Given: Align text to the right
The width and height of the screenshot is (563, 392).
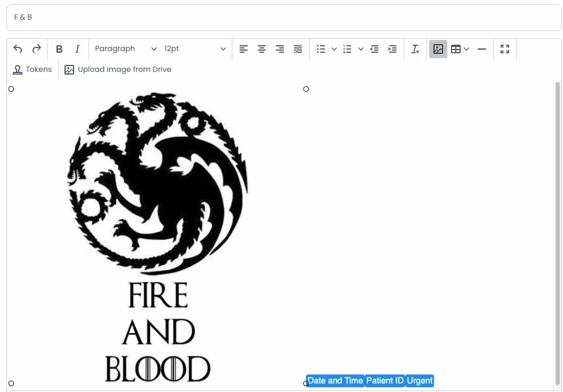Looking at the screenshot, I should [x=280, y=49].
